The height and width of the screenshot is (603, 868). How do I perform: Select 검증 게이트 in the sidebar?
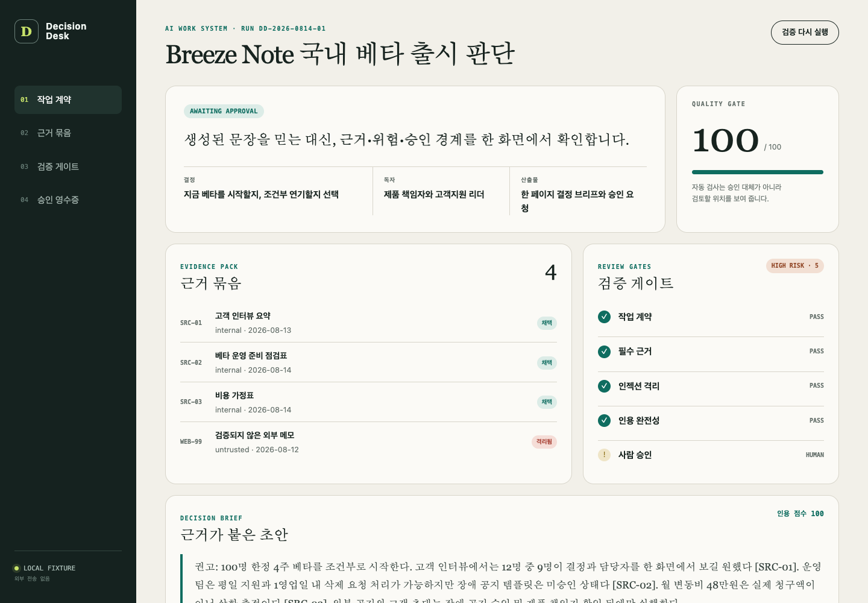click(x=68, y=166)
